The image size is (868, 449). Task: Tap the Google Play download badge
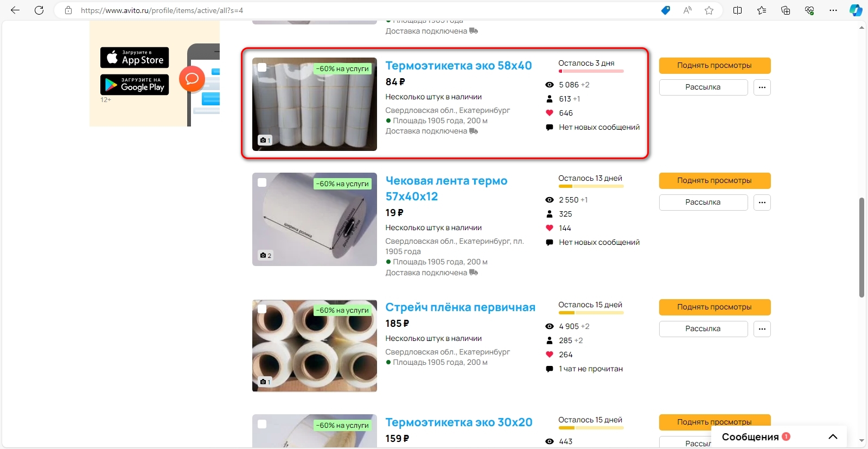[135, 85]
